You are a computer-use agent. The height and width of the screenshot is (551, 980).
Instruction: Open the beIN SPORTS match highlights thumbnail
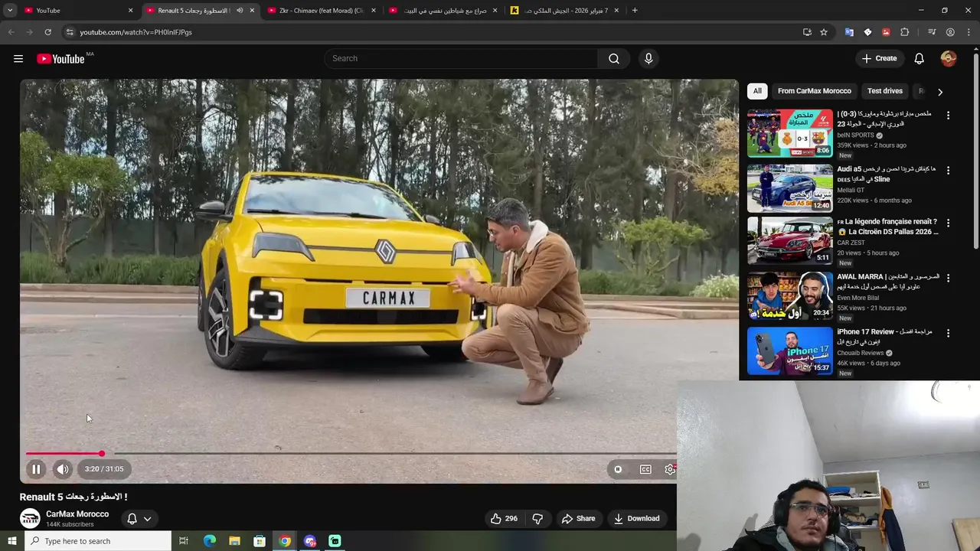790,133
